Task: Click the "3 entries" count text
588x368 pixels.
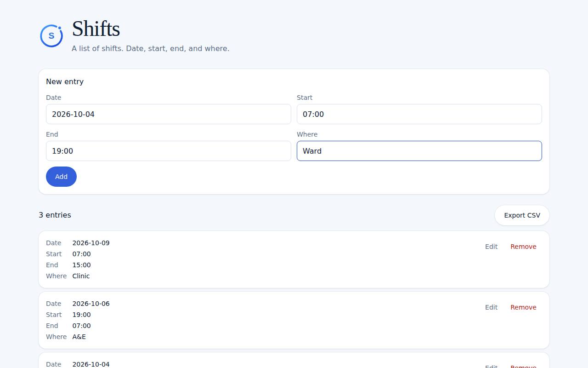Action: [x=55, y=215]
